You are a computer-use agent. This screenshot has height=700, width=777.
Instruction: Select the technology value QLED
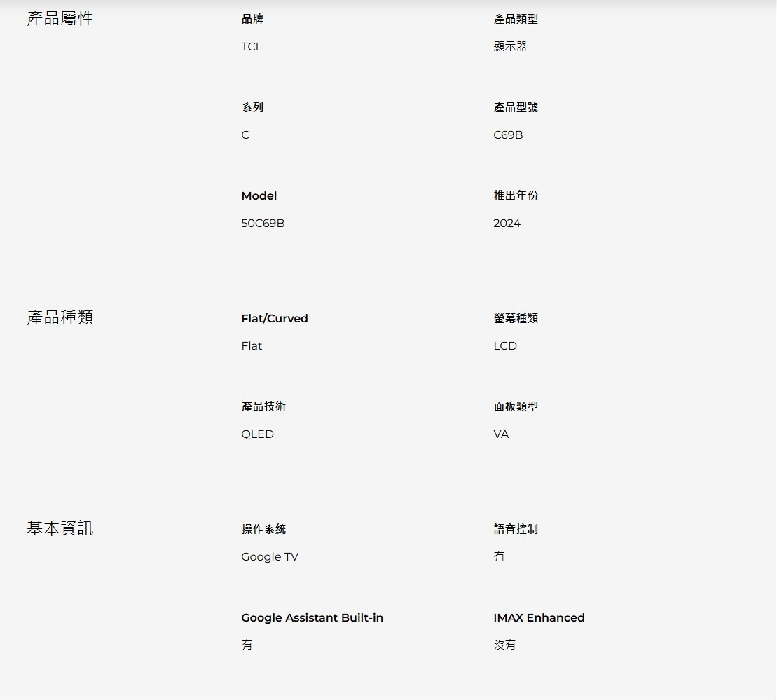(258, 434)
